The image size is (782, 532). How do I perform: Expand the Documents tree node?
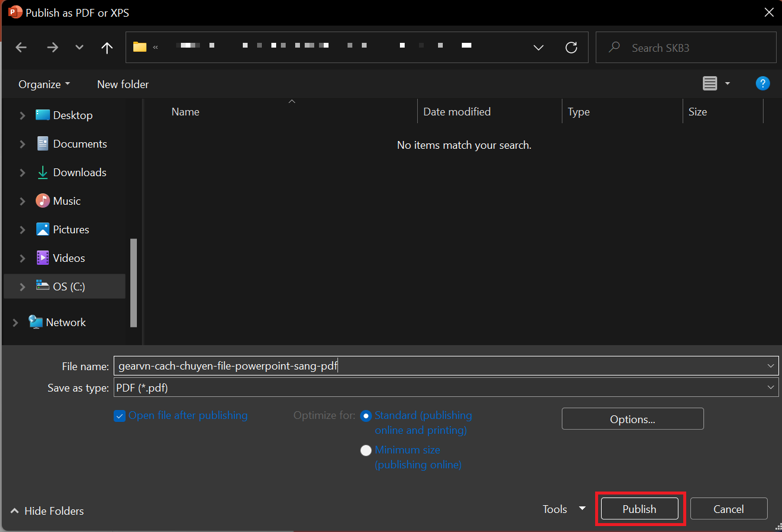pos(23,144)
